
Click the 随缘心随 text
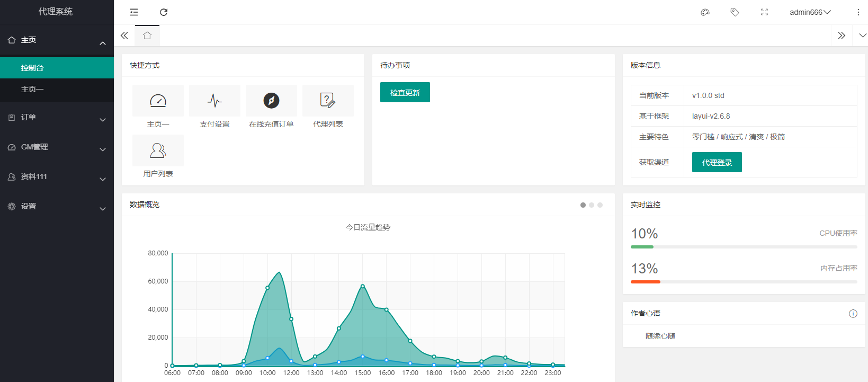tap(660, 336)
